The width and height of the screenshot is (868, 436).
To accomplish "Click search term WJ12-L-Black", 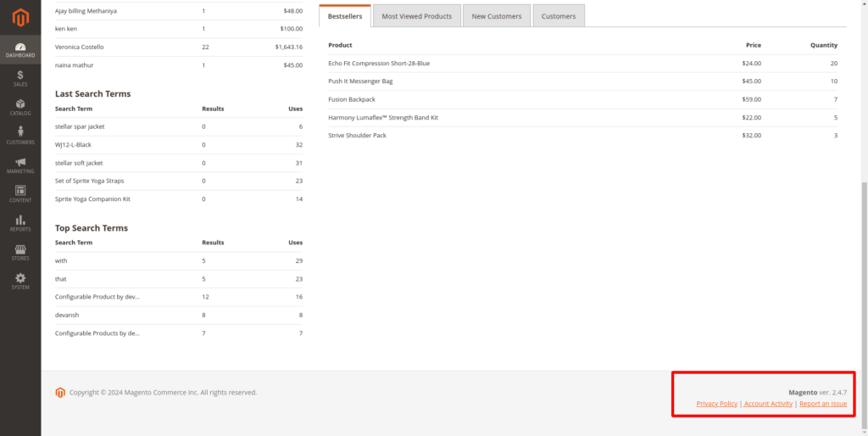I will point(73,144).
